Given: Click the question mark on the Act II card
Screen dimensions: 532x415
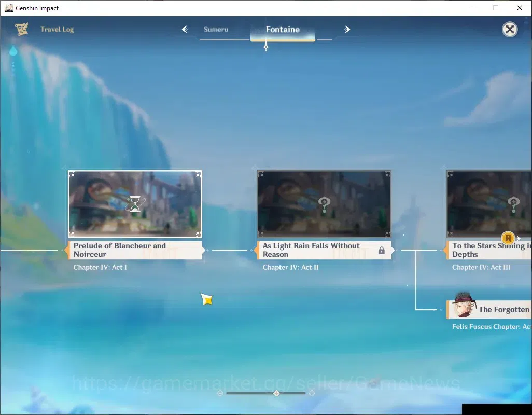Looking at the screenshot, I should [324, 204].
